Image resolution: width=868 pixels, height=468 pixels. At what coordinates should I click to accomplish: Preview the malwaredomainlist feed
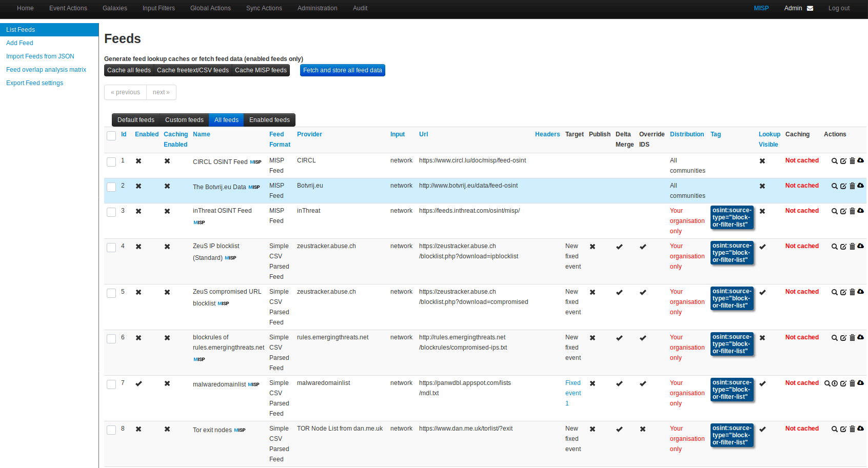(x=827, y=383)
